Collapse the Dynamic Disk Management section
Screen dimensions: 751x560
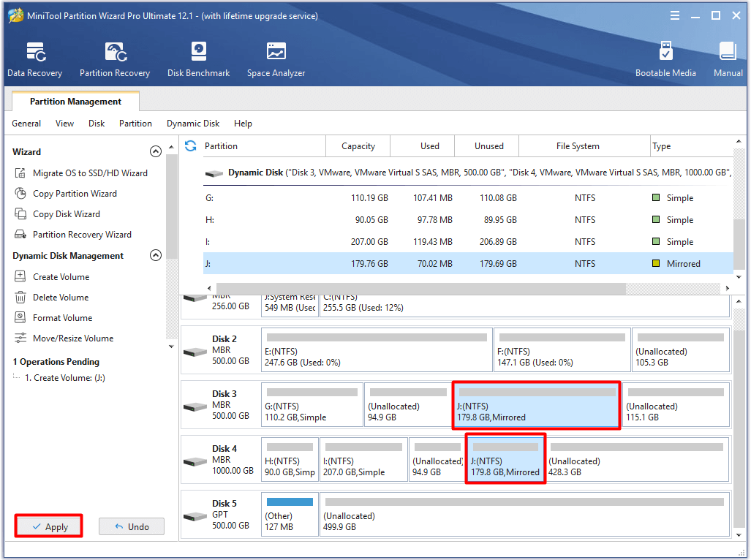click(156, 256)
